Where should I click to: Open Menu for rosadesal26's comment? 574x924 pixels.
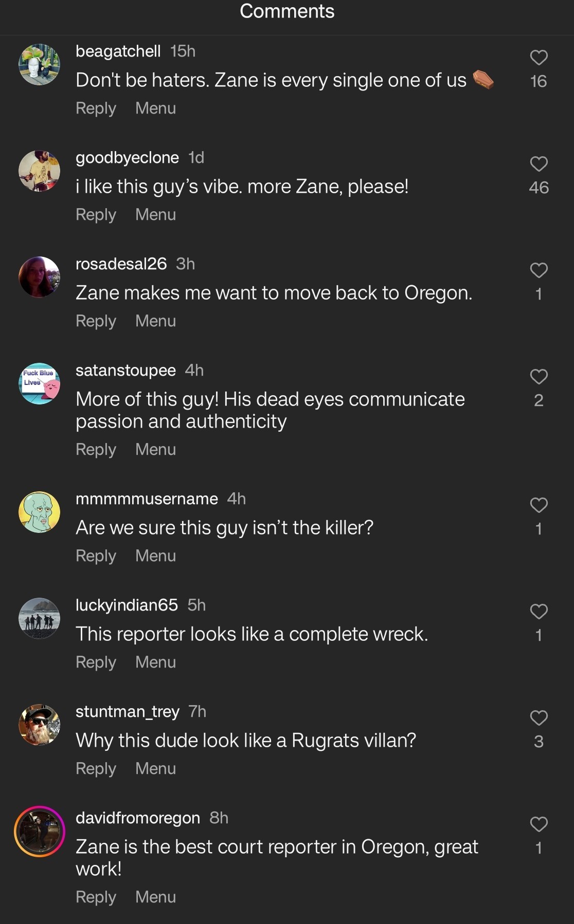pyautogui.click(x=155, y=321)
